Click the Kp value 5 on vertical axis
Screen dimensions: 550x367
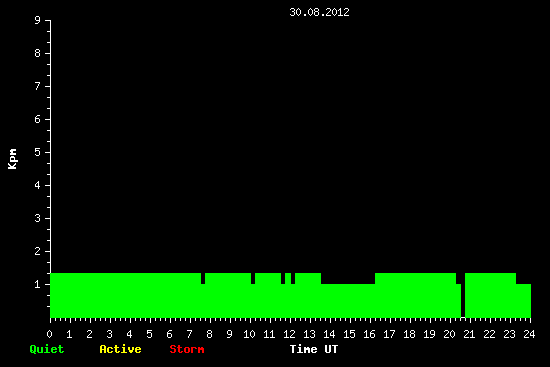click(38, 152)
